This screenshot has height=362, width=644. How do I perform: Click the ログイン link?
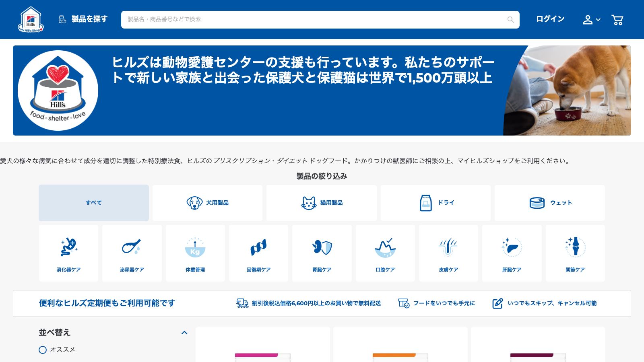click(550, 19)
